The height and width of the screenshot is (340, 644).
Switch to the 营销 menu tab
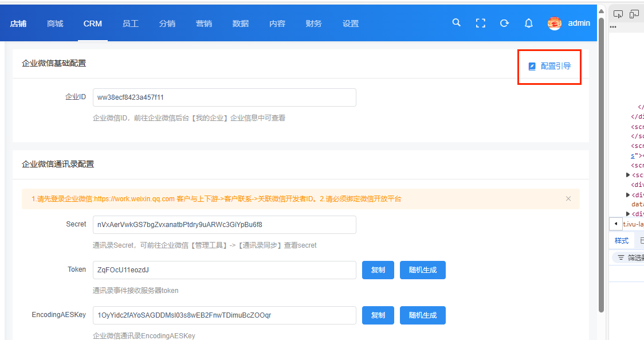pyautogui.click(x=204, y=24)
